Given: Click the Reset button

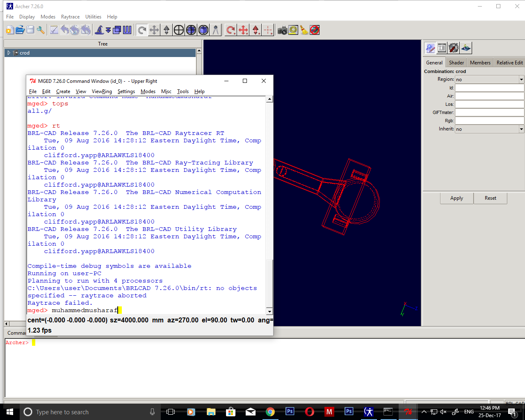Looking at the screenshot, I should [491, 198].
